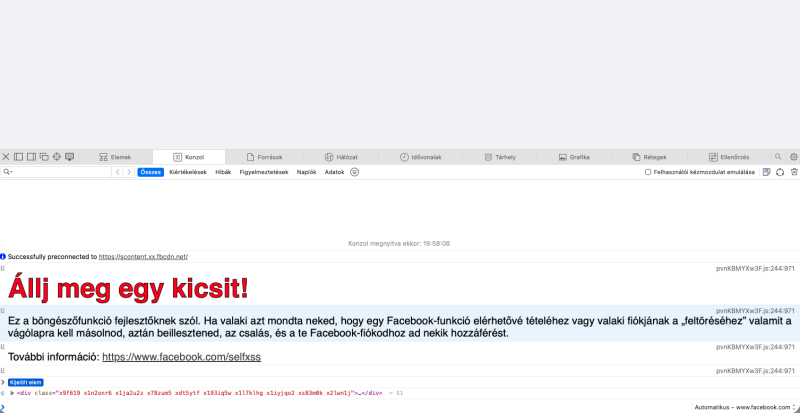Go to previous find result arrow

[x=118, y=172]
